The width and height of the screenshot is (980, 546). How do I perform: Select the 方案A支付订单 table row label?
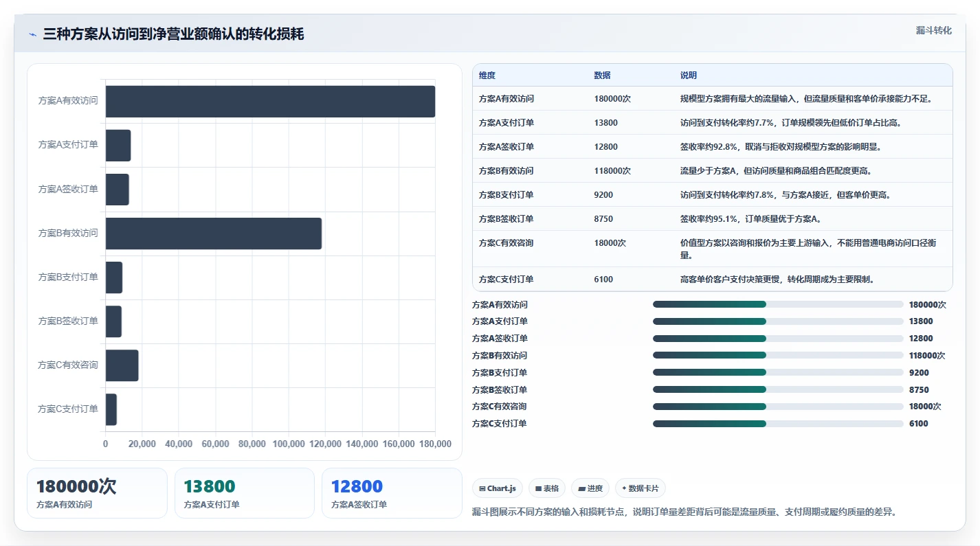pyautogui.click(x=506, y=123)
